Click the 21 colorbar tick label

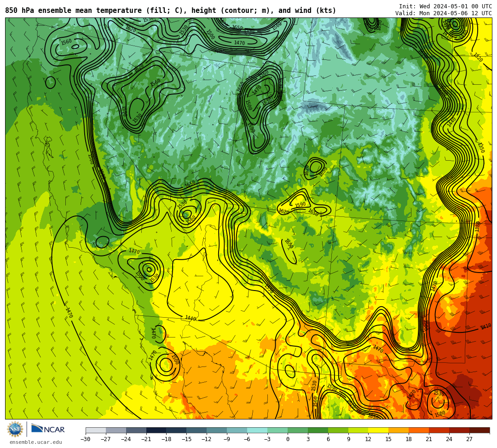pos(429,439)
